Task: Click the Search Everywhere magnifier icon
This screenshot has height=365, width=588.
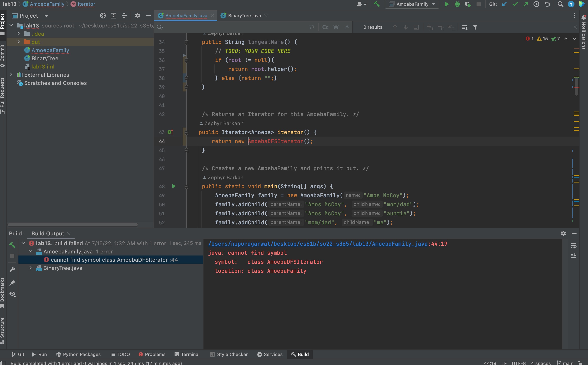Action: [x=560, y=4]
